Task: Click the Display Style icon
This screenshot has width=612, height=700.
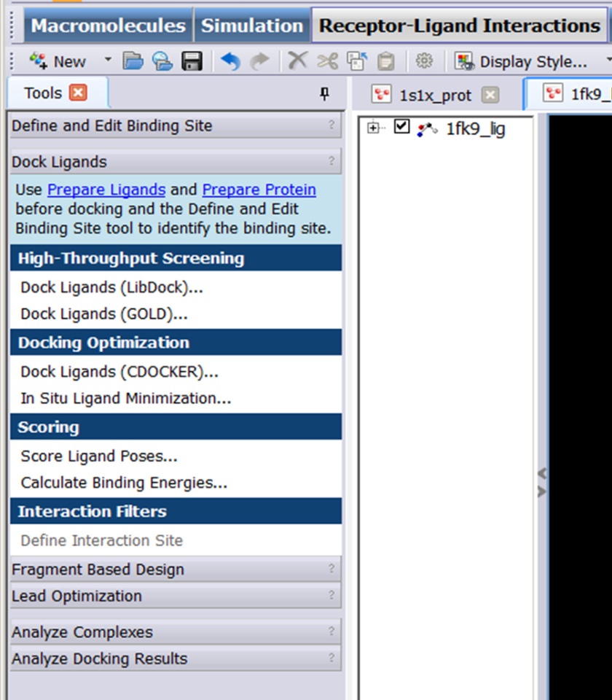Action: [x=464, y=61]
